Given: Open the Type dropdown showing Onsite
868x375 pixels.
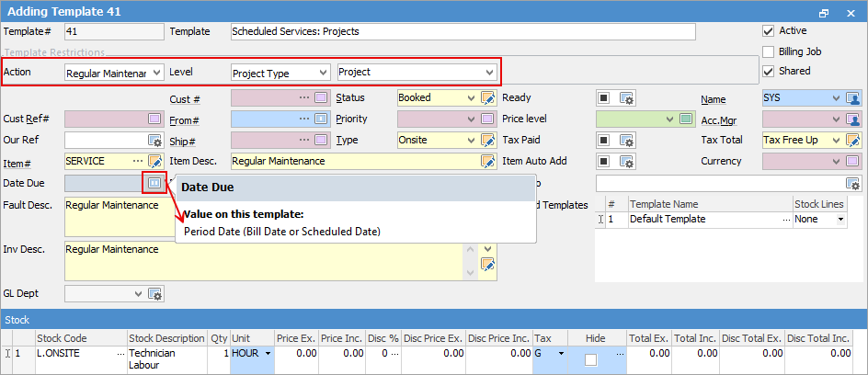Looking at the screenshot, I should (471, 140).
